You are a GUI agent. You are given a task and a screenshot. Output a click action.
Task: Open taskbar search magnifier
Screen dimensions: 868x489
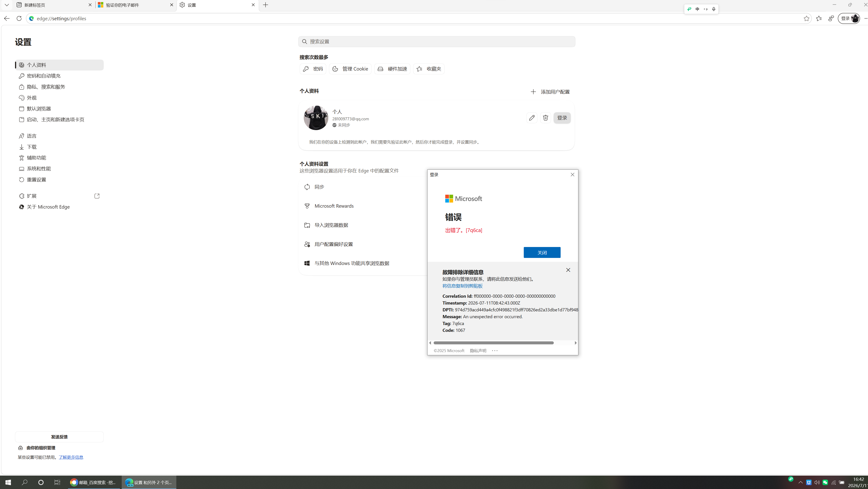[25, 482]
